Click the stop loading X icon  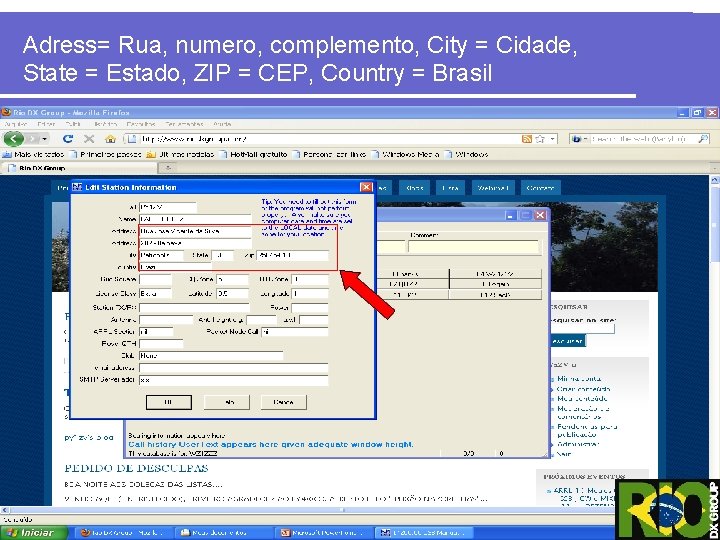pyautogui.click(x=89, y=139)
